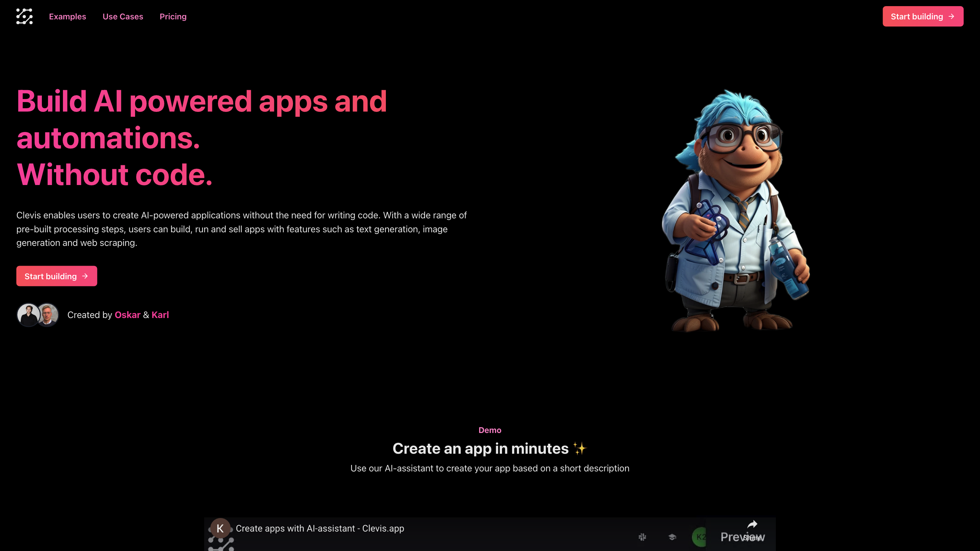This screenshot has width=980, height=551.
Task: Click the pink Demo section label
Action: [490, 430]
